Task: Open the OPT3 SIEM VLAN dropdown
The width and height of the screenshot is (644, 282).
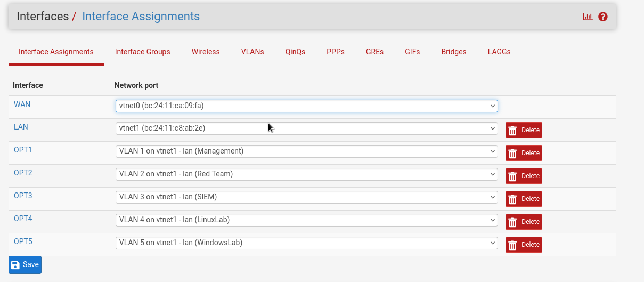Action: point(307,197)
